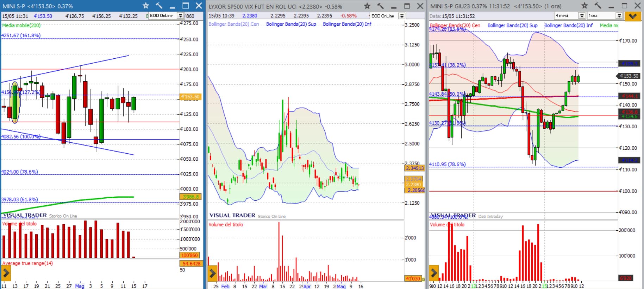Screen dimensions: 644x289
Task: Click the 4082.56 (100.0%) Fibonacci level label
Action: pos(21,136)
